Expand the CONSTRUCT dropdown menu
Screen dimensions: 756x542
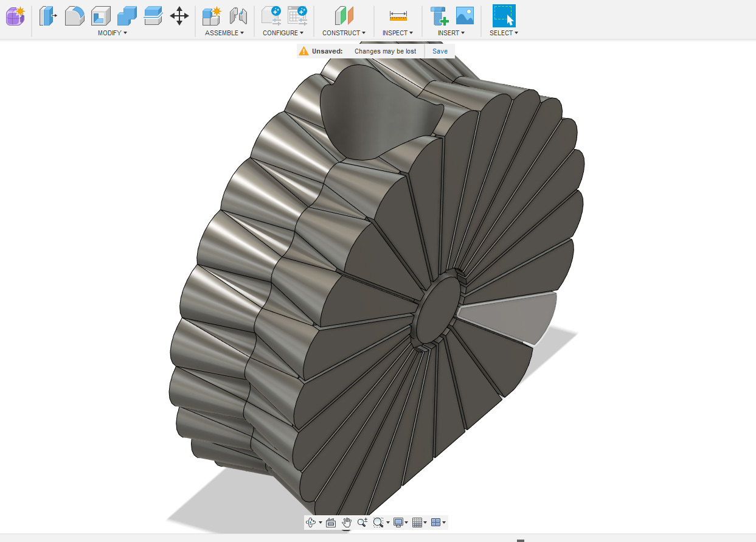[x=344, y=33]
